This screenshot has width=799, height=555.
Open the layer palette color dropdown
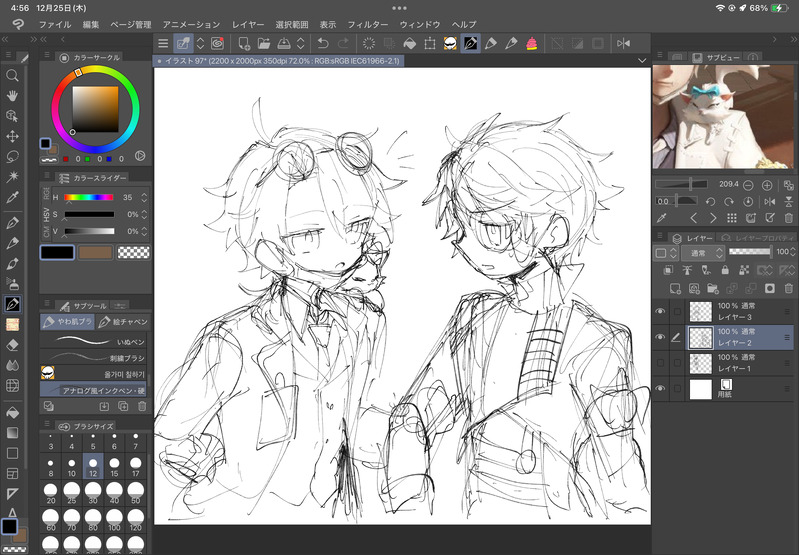665,253
